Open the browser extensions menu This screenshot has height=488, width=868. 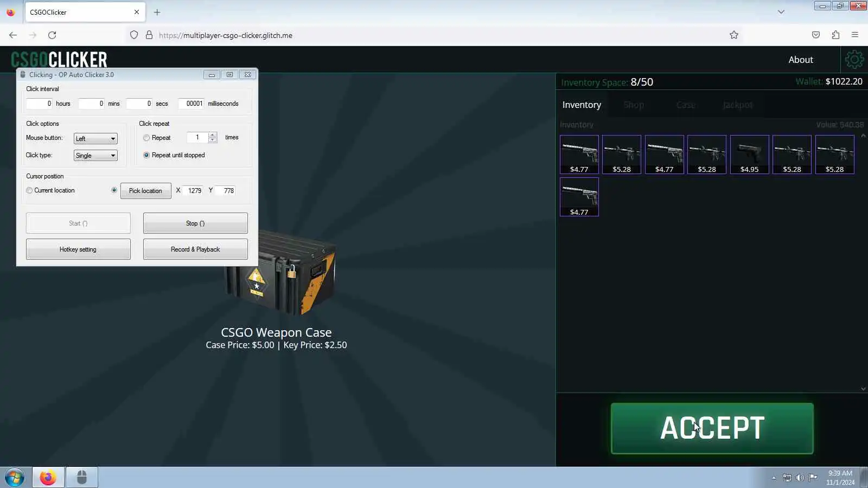835,35
